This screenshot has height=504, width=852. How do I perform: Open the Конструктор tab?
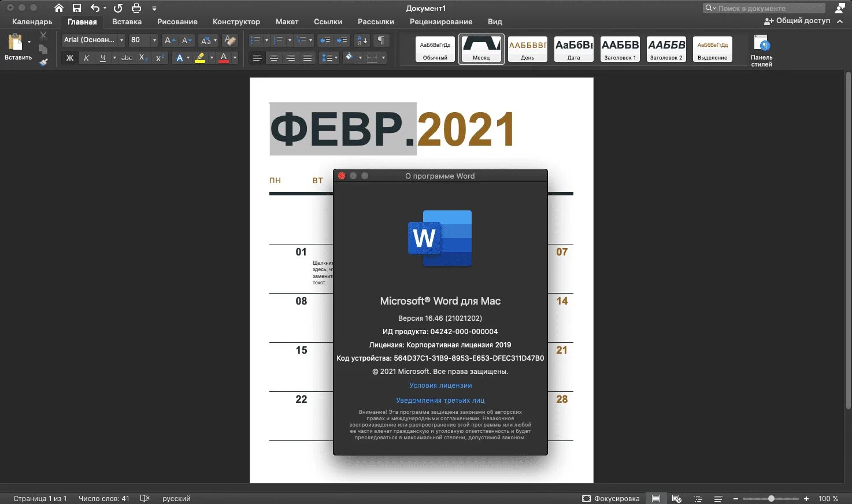click(x=236, y=21)
